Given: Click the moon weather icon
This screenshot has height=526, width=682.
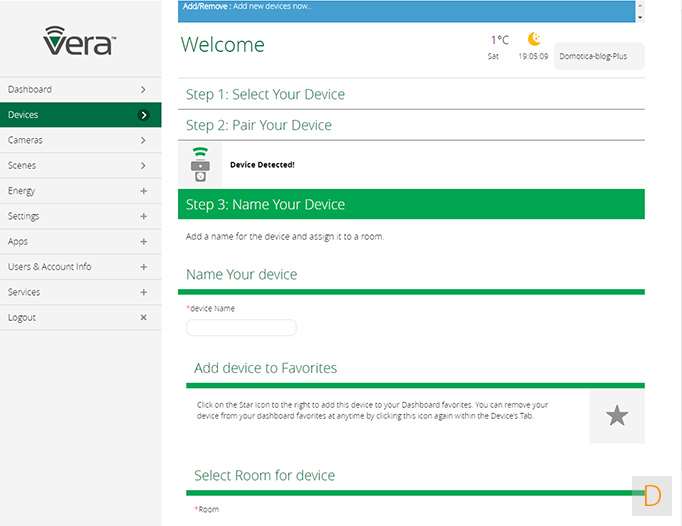Looking at the screenshot, I should [x=535, y=40].
